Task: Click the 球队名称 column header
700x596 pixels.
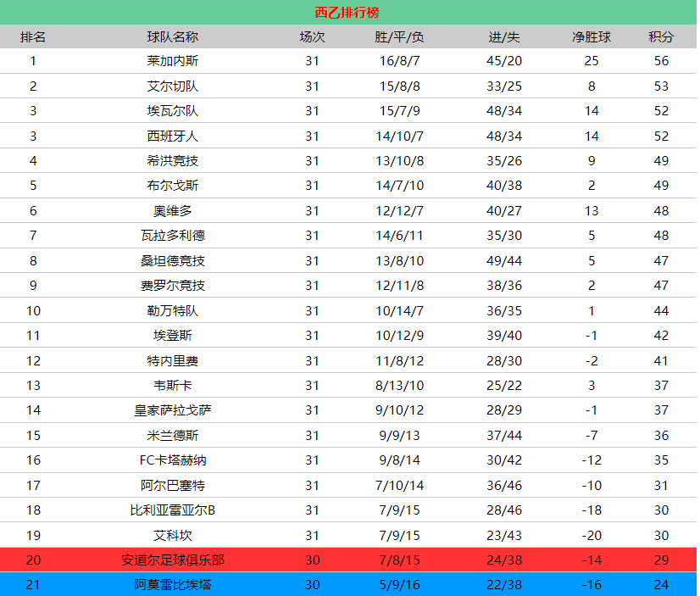Action: (172, 36)
